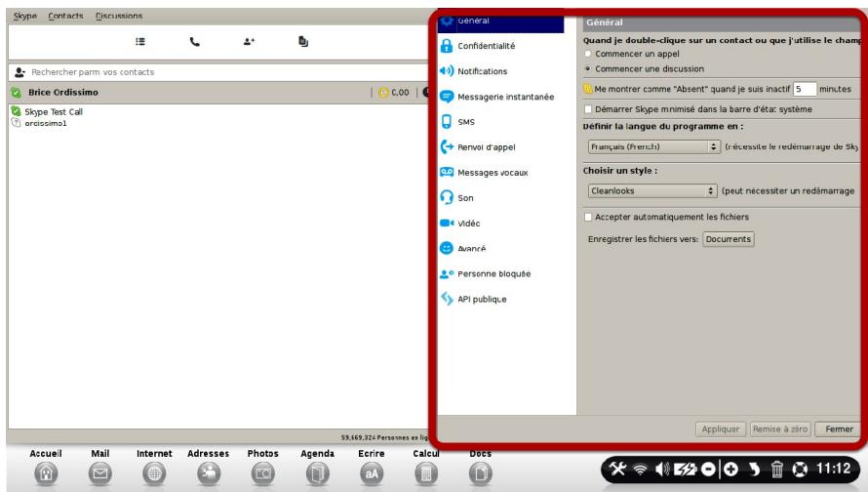The width and height of the screenshot is (868, 492).
Task: Open the Skype menu
Action: click(25, 16)
